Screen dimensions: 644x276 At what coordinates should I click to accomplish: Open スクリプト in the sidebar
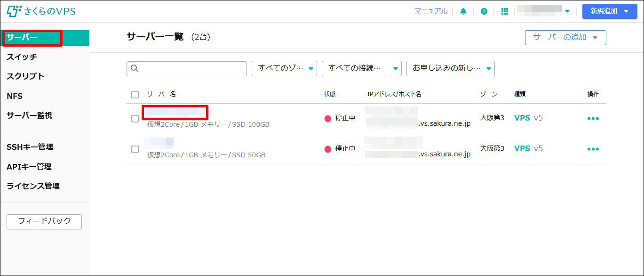25,76
